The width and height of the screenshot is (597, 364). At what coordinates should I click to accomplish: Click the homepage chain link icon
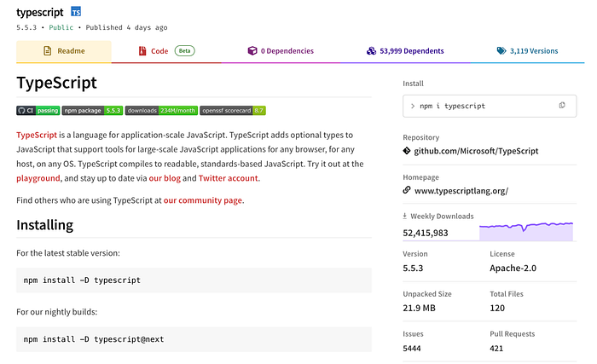pyautogui.click(x=407, y=190)
